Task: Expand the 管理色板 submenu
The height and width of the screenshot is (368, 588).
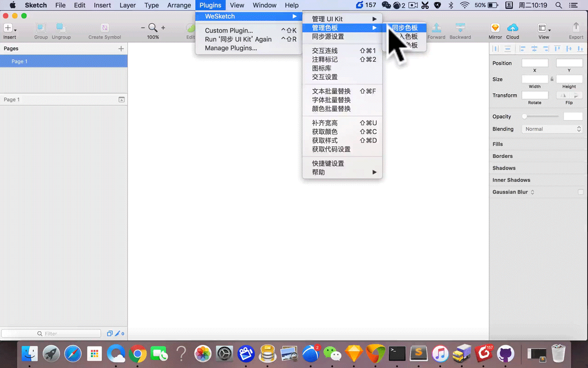Action: point(342,28)
